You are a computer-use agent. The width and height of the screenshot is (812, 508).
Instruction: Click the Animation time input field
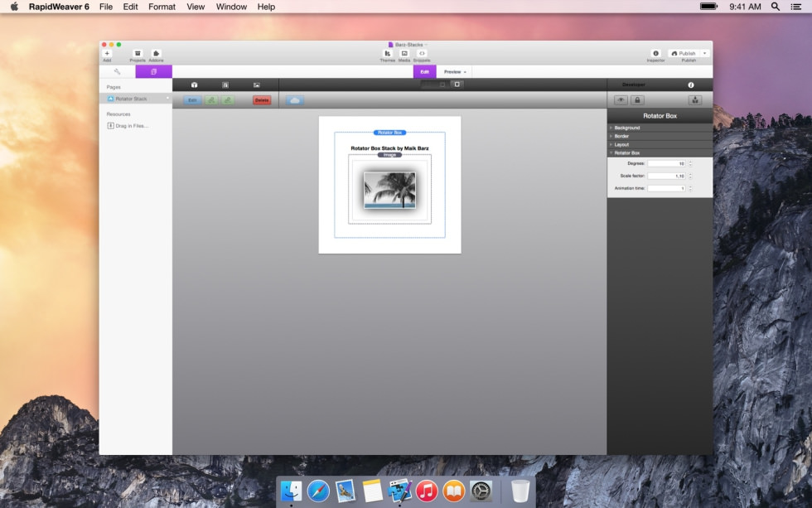(x=666, y=188)
